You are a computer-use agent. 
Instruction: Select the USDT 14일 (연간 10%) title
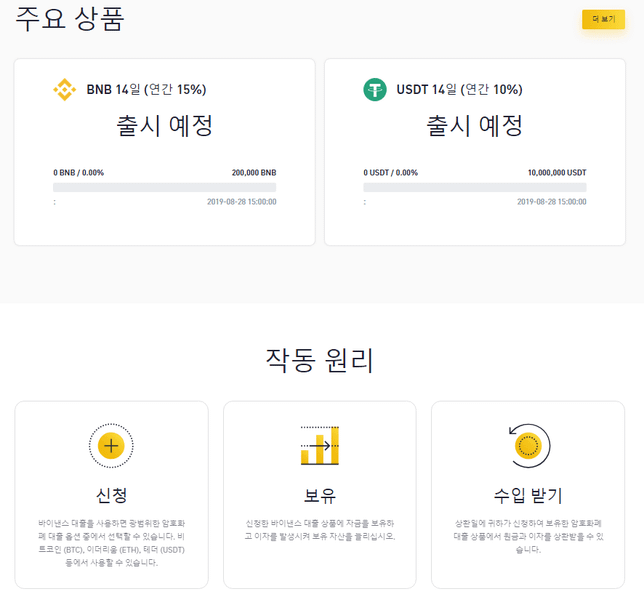(459, 90)
